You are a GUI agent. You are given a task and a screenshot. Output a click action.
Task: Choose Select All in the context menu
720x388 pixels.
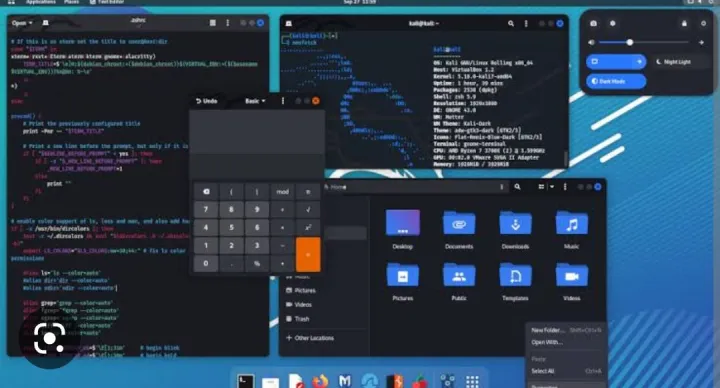[566, 371]
